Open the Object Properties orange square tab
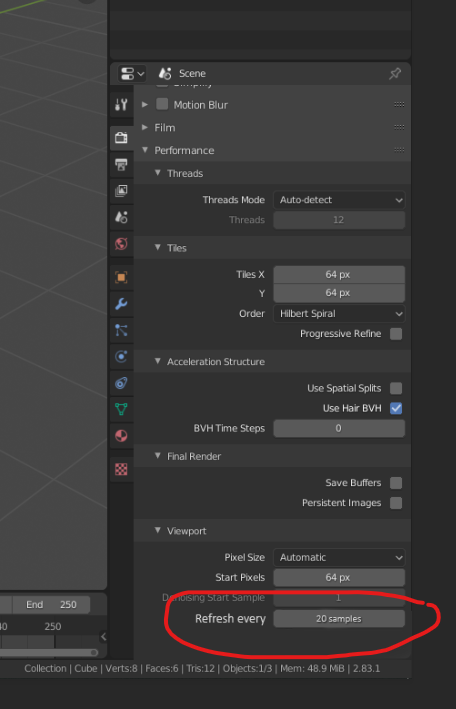Screen dimensions: 456x709 coord(121,277)
